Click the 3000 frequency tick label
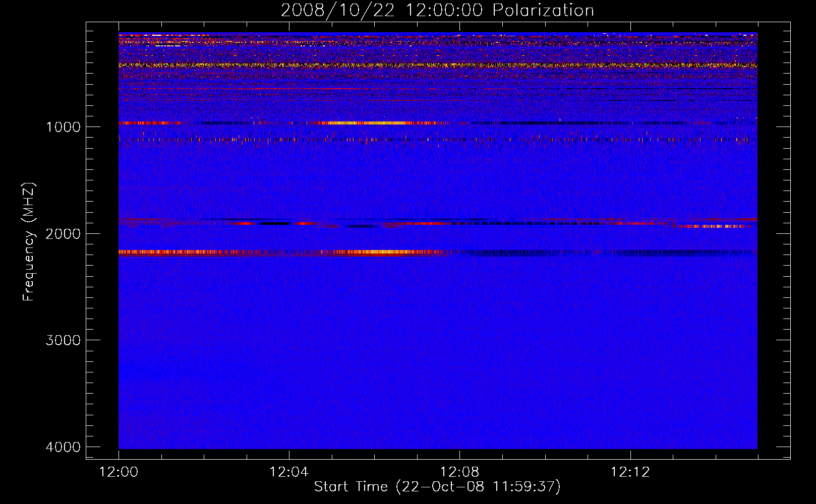Screen dimensions: 816x504 (63, 340)
